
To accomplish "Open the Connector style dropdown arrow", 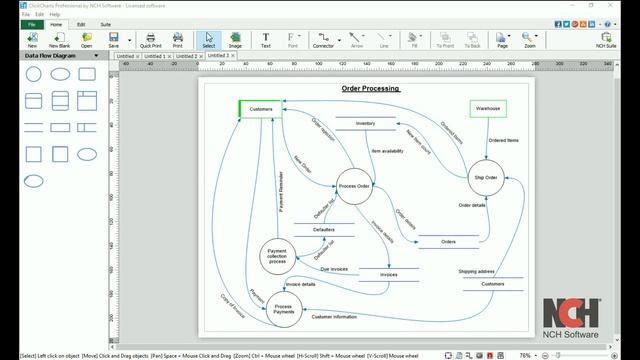I will (x=339, y=40).
